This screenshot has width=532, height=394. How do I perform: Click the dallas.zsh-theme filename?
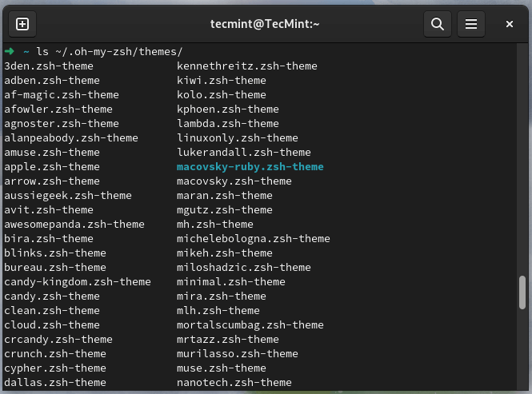(x=55, y=383)
